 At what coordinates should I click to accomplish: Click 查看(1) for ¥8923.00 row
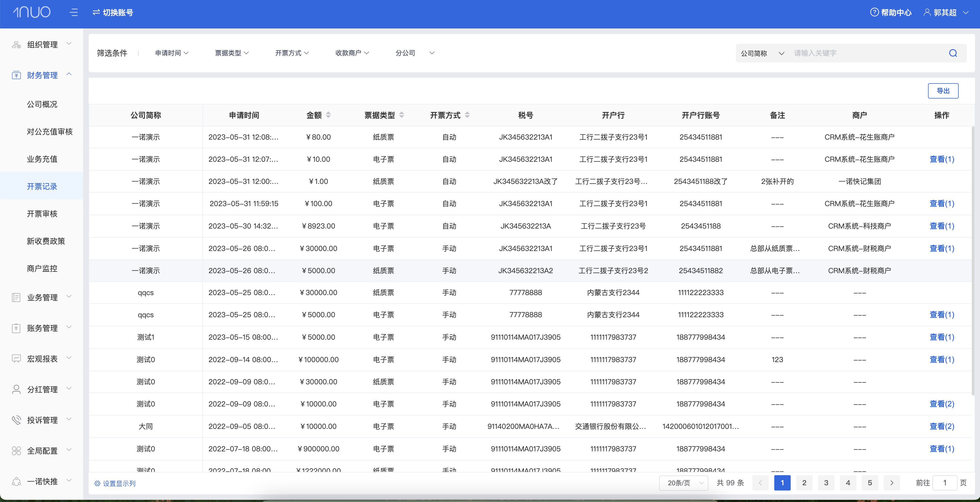click(942, 226)
